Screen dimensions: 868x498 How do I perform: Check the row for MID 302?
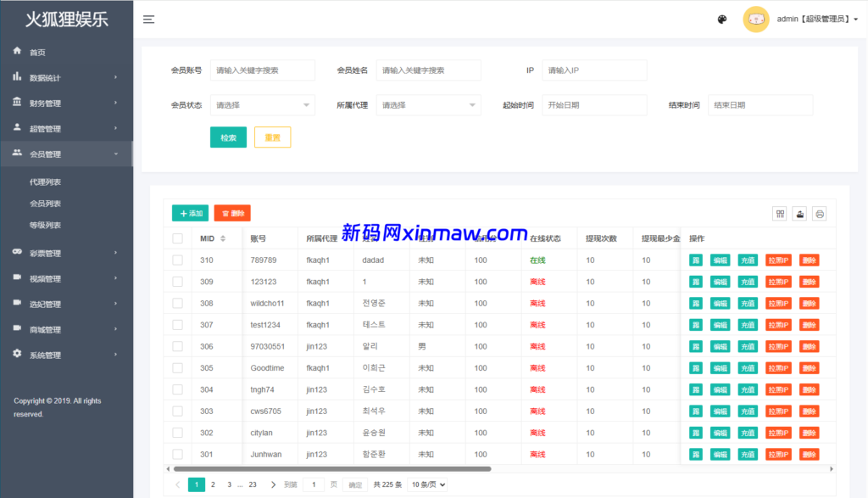[178, 434]
